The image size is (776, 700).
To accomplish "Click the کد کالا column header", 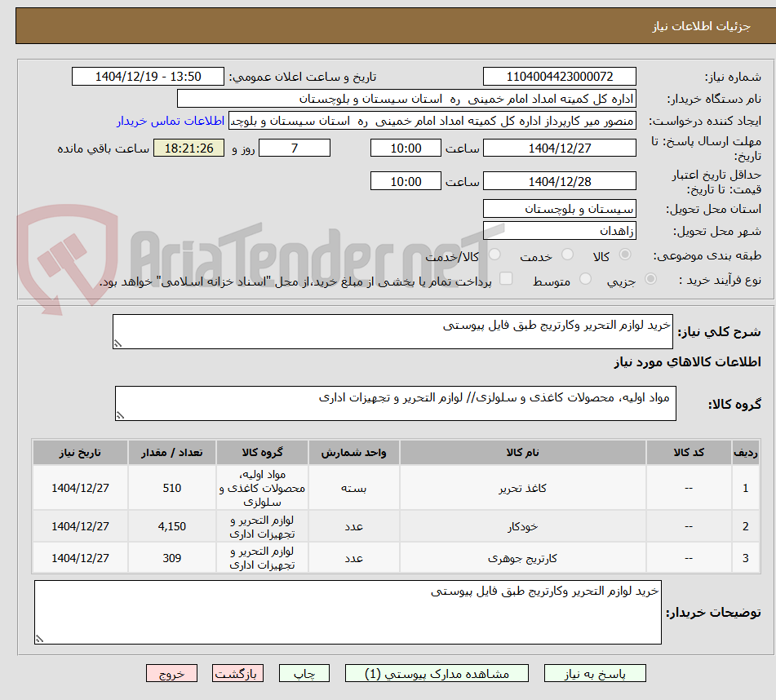I will [x=689, y=453].
